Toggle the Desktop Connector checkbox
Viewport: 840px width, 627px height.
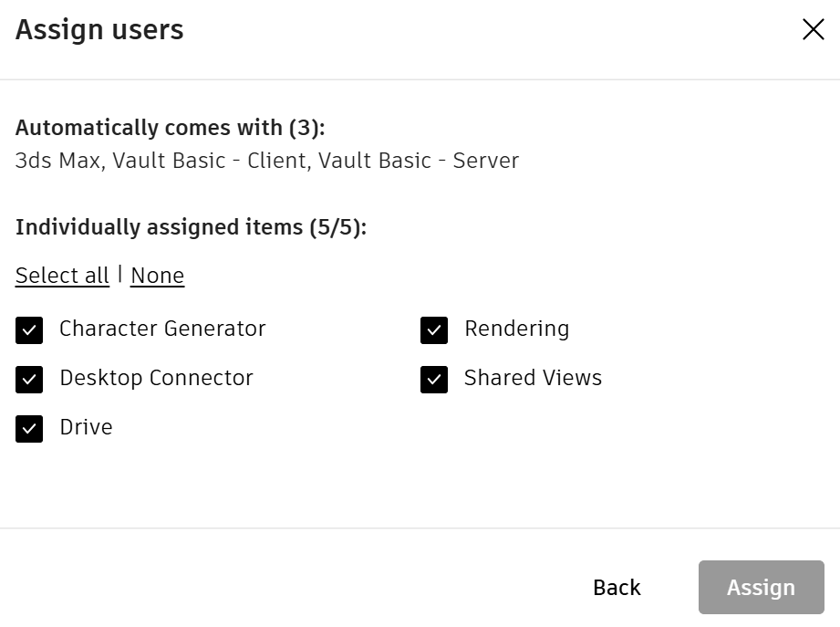(29, 380)
